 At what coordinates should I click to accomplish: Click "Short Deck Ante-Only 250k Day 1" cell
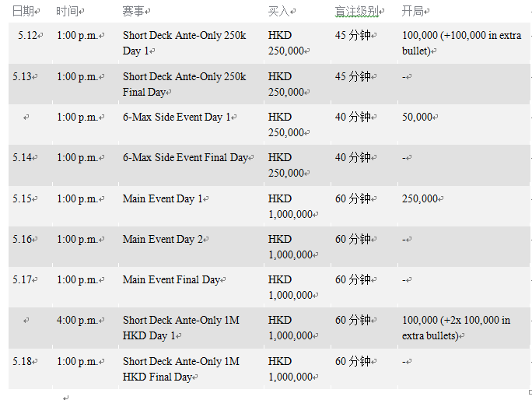(184, 43)
